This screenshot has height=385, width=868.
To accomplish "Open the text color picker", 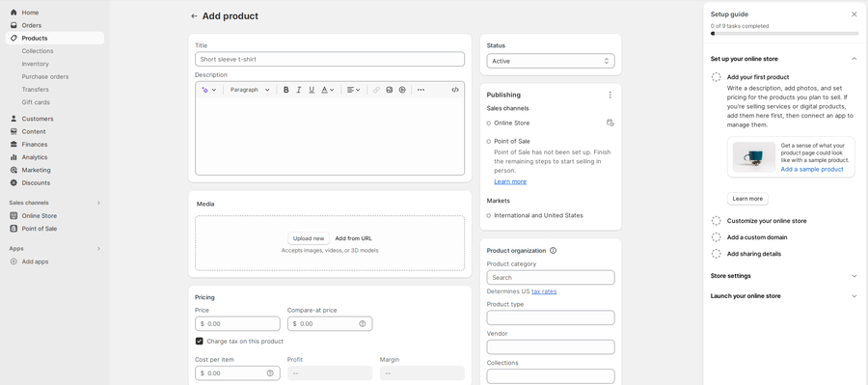I will [328, 90].
